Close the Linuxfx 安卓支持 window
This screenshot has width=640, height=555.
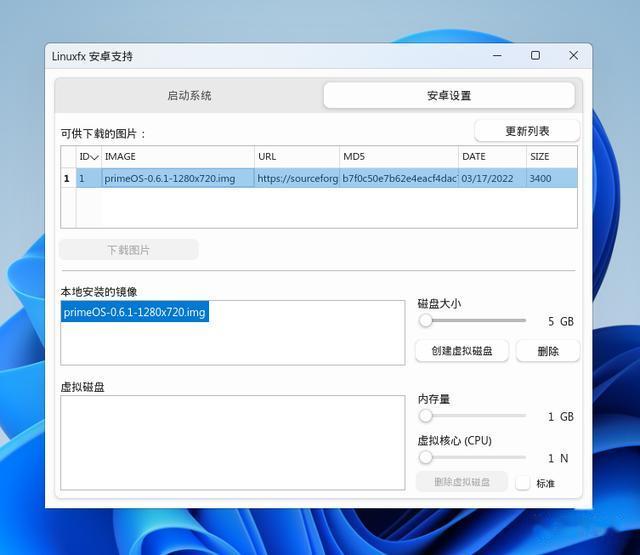coord(573,56)
